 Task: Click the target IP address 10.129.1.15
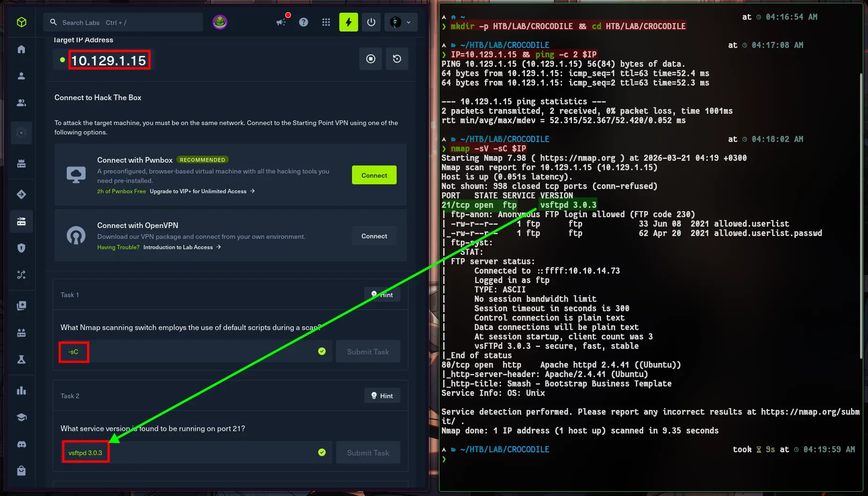109,60
